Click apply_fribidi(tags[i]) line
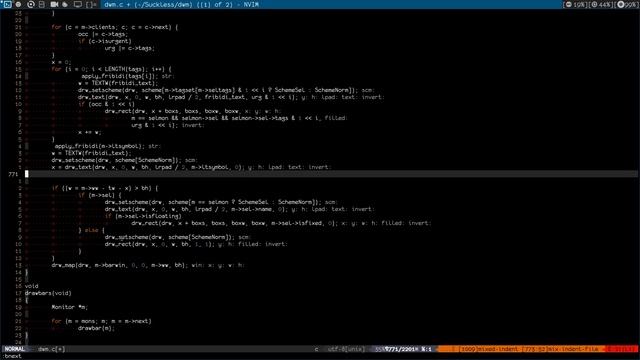 click(120, 76)
